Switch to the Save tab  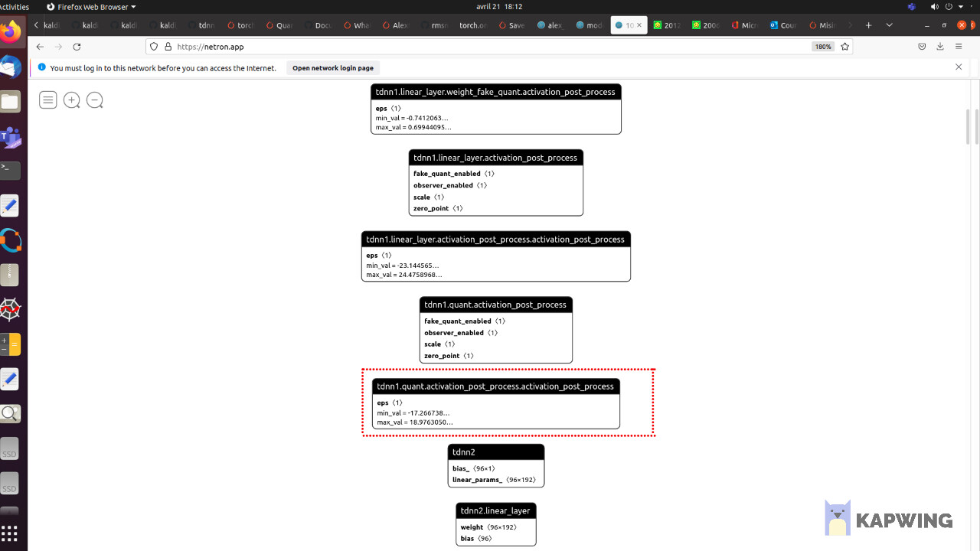click(x=511, y=25)
